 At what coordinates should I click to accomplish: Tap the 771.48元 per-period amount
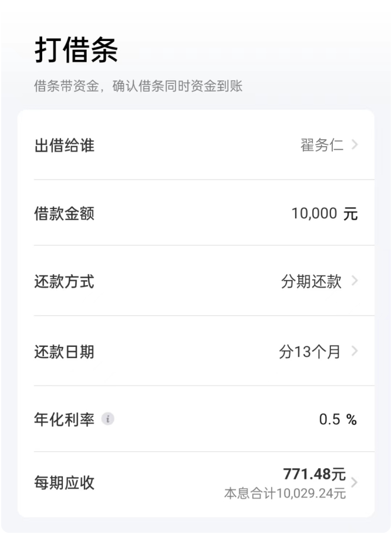pyautogui.click(x=314, y=474)
